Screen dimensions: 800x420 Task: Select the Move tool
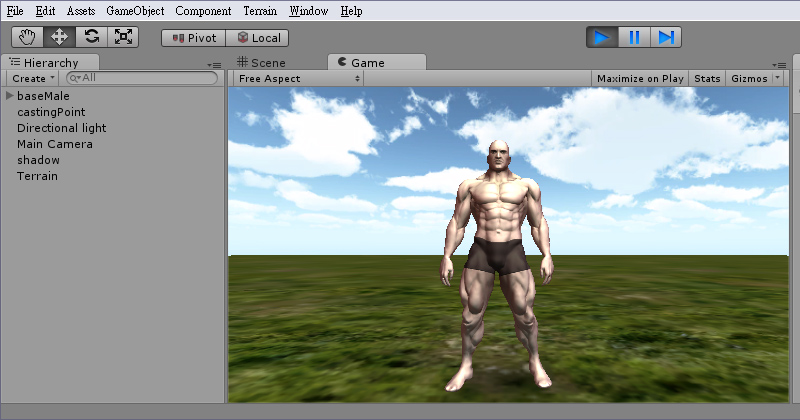pos(59,37)
